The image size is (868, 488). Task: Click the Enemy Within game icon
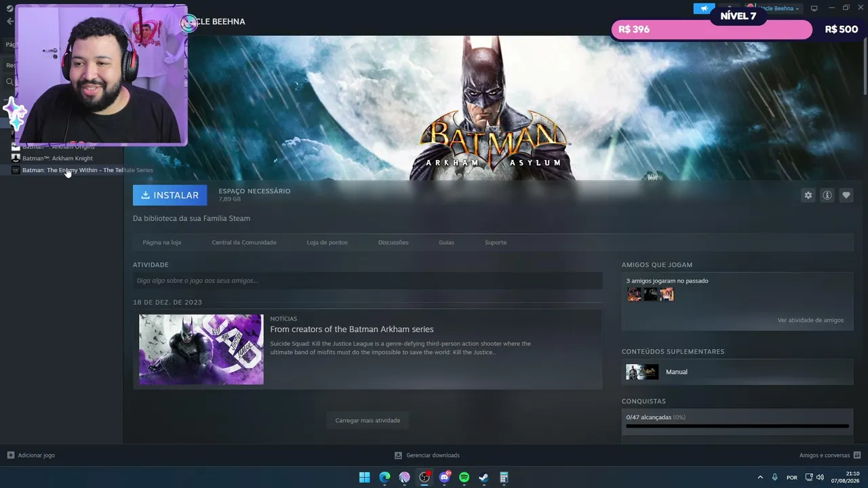16,170
